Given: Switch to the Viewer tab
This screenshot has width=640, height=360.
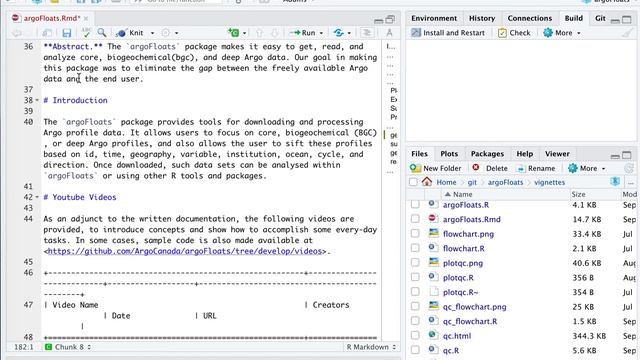Looking at the screenshot, I should [x=557, y=154].
